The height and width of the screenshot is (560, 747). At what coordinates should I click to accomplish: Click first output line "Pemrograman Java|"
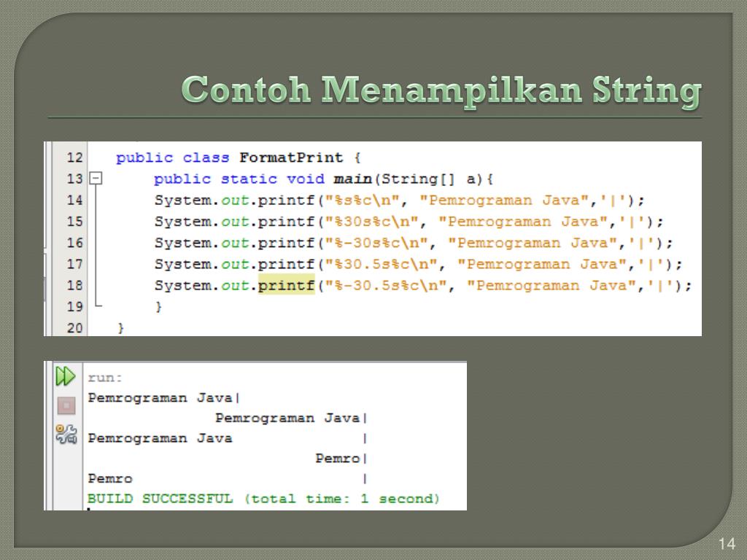tap(164, 397)
